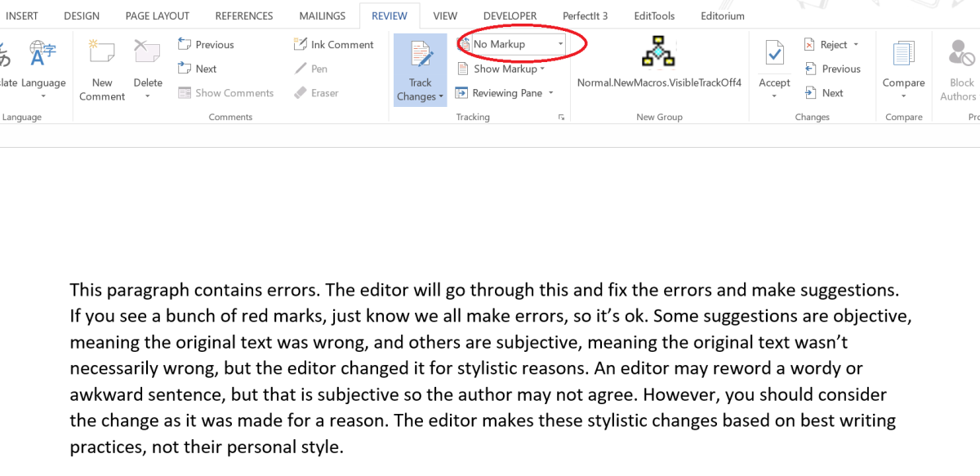Open the Accept dropdown arrow
Image resolution: width=980 pixels, height=476 pixels.
(x=774, y=96)
